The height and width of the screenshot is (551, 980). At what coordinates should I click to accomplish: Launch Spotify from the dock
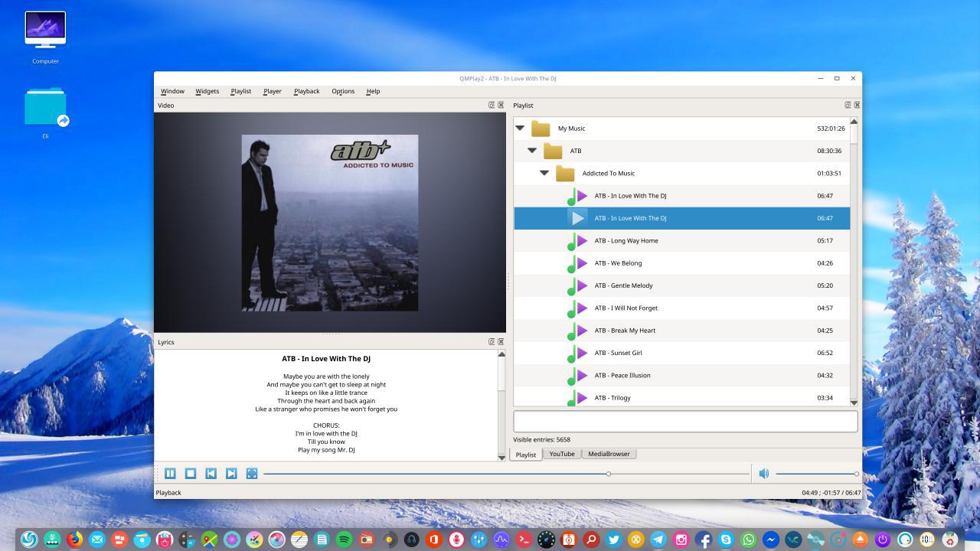(344, 540)
